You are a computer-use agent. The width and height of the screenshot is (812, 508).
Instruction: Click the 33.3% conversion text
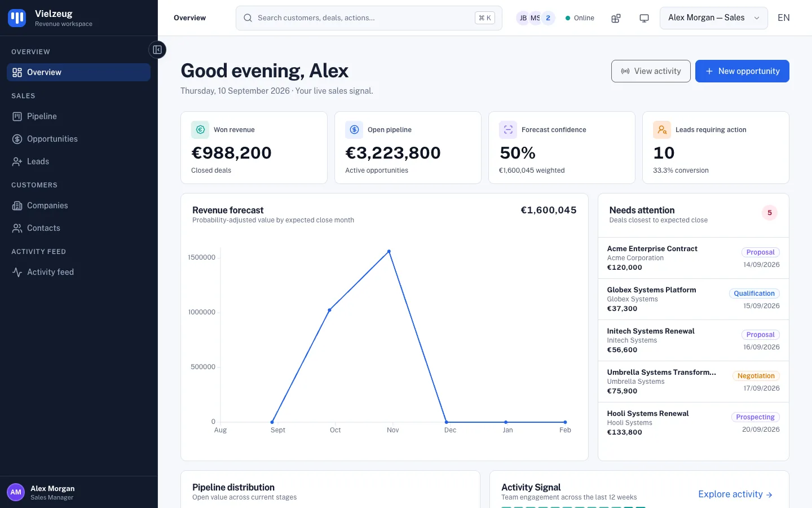[x=681, y=170]
